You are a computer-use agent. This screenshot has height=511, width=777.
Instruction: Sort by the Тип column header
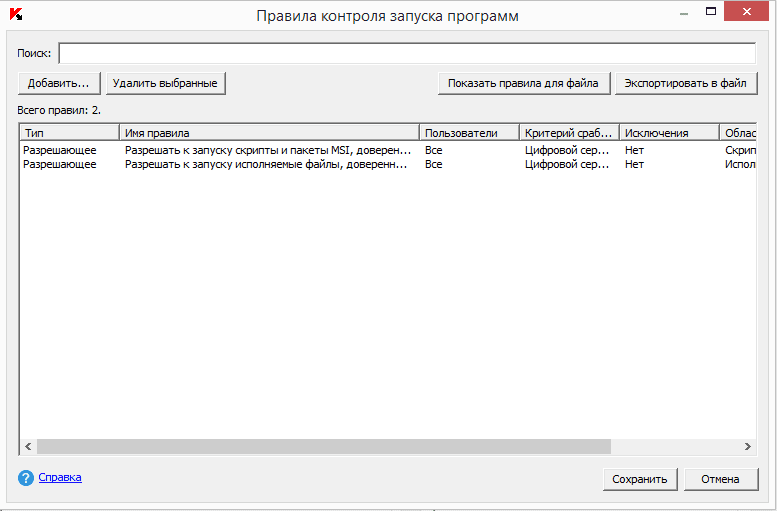(x=69, y=133)
